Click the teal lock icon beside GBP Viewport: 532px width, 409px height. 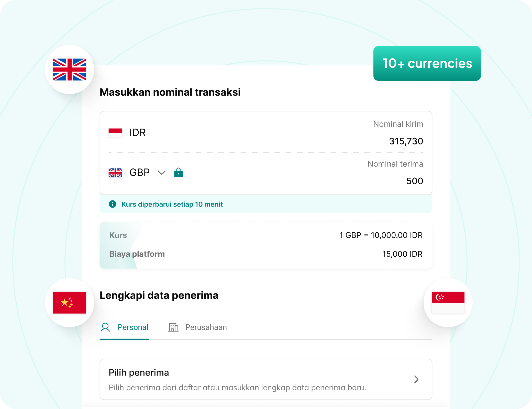(x=178, y=173)
